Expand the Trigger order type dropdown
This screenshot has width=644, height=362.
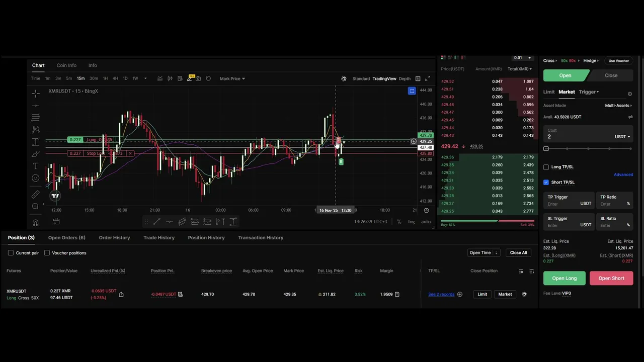click(589, 92)
